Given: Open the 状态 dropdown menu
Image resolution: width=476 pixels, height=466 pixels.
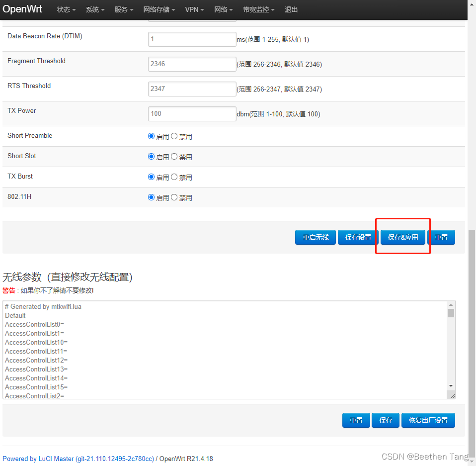Looking at the screenshot, I should click(66, 10).
